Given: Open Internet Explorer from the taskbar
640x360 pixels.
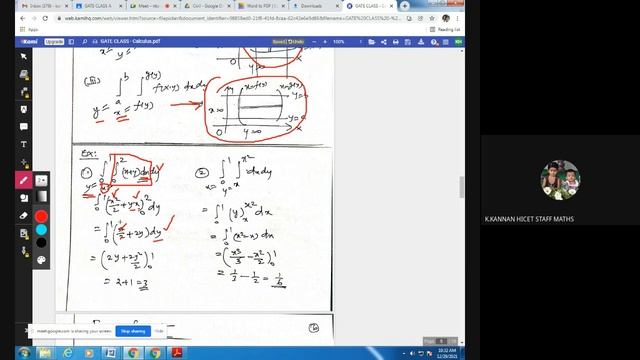Looking at the screenshot, I should point(68,353).
